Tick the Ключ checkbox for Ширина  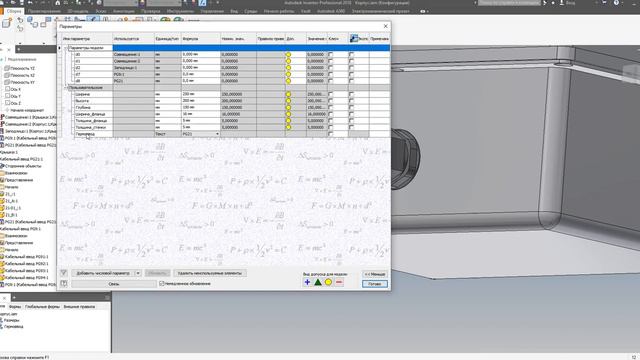[331, 94]
